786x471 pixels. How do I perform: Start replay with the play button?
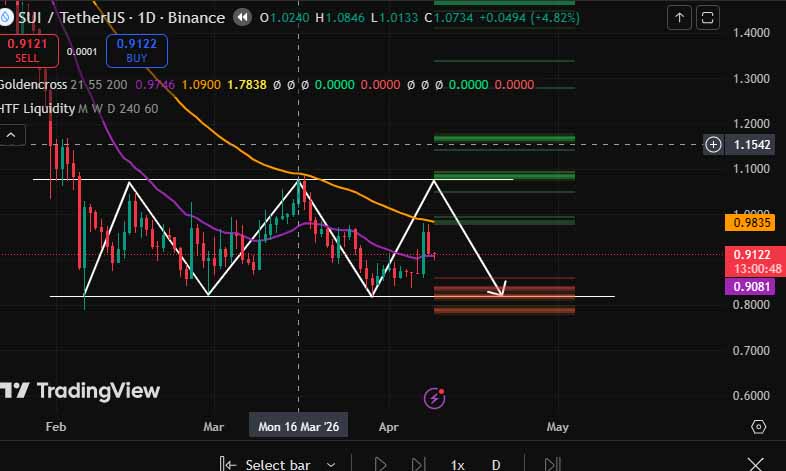[380, 464]
